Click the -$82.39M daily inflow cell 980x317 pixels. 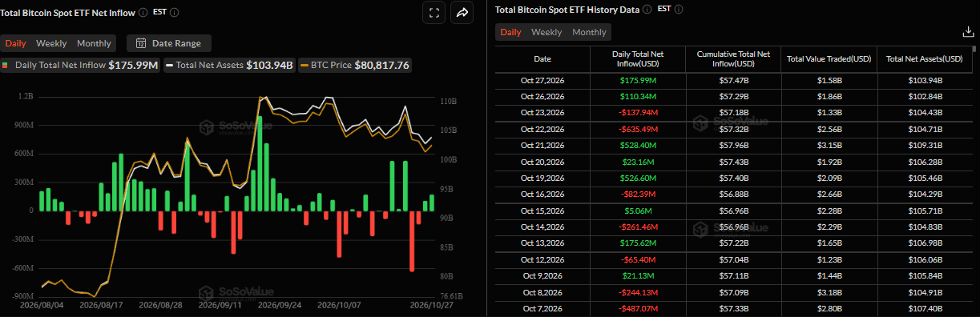pyautogui.click(x=638, y=194)
